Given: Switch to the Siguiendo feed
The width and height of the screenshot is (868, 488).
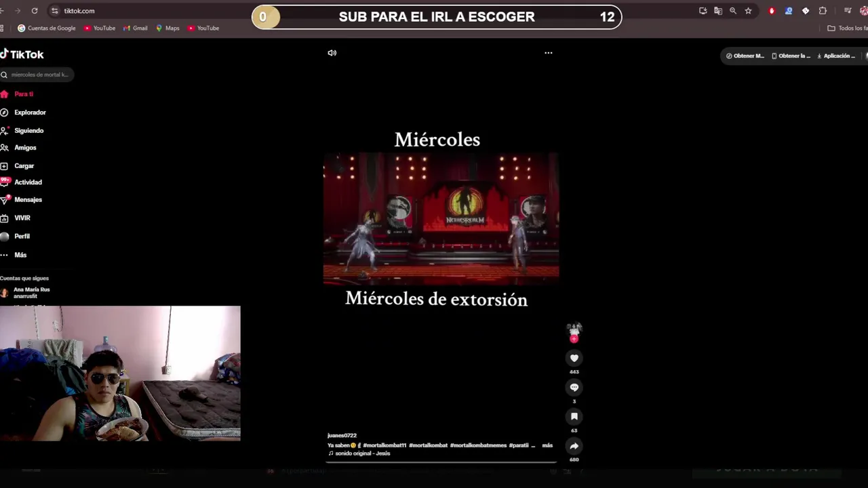Looking at the screenshot, I should (22, 131).
